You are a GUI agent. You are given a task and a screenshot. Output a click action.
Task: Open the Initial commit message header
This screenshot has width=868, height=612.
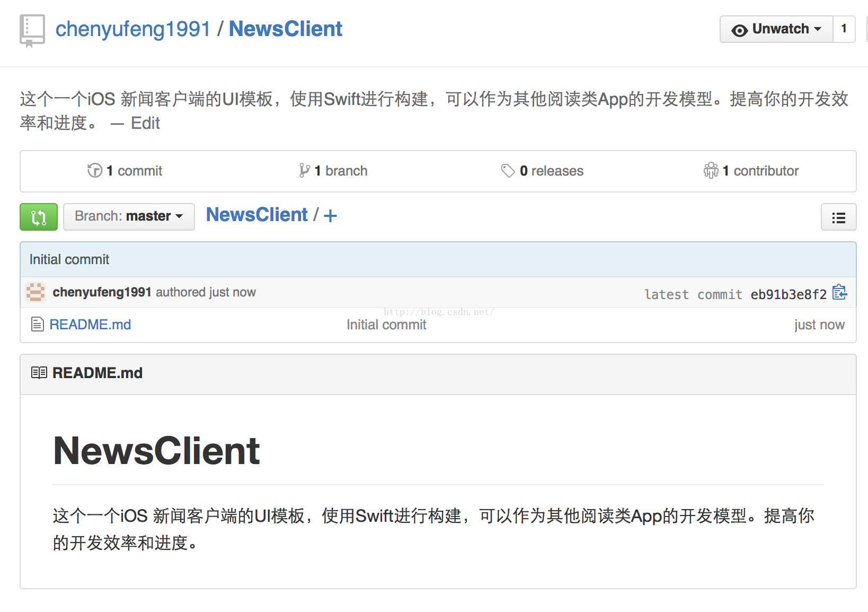click(x=69, y=259)
